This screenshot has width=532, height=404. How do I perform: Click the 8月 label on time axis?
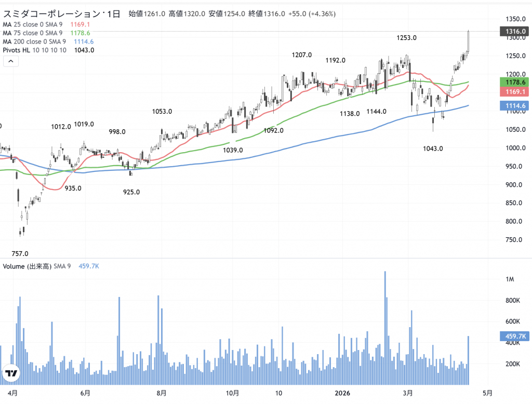pos(161,393)
